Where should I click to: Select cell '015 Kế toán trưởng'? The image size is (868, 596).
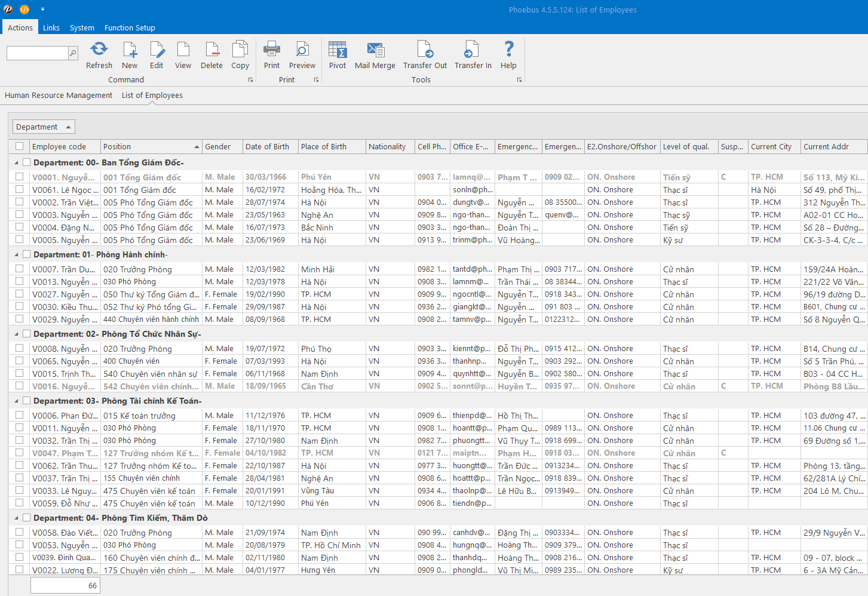click(151, 415)
